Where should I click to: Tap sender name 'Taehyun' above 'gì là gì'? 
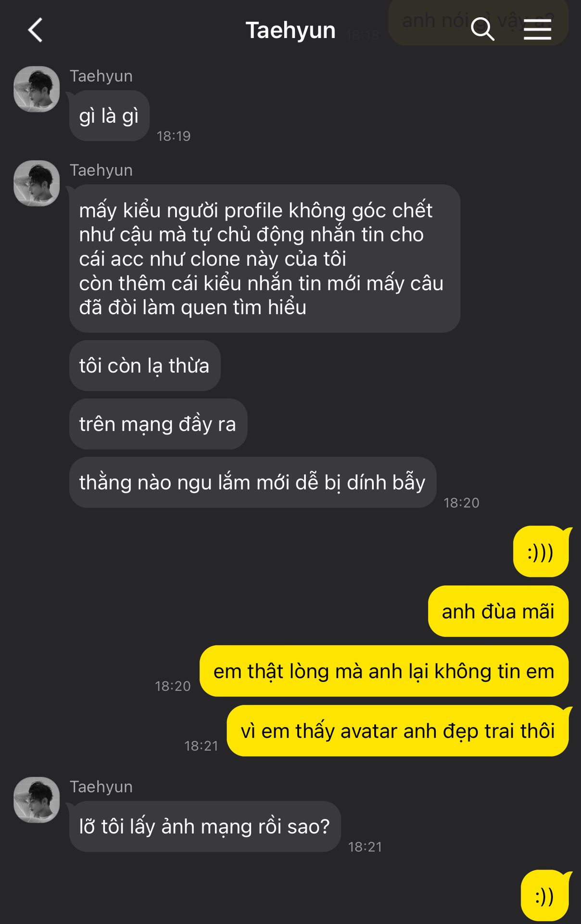101,76
